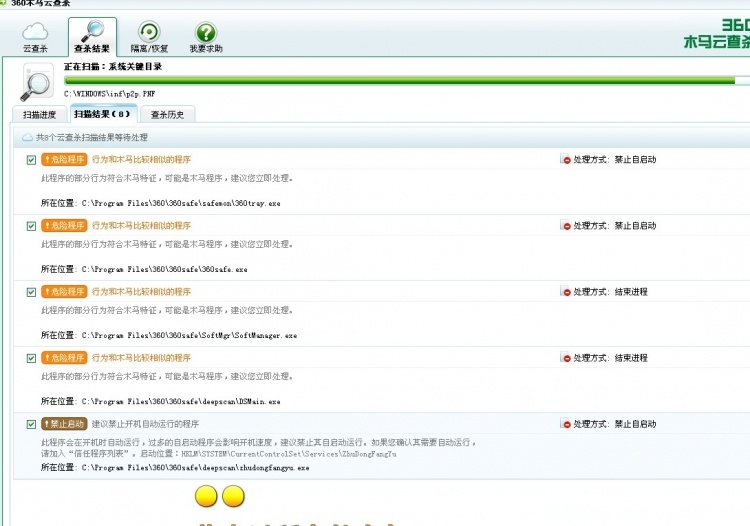Click 处理方式 结束进程 for SoftManager.exe
The width and height of the screenshot is (750, 526).
610,292
